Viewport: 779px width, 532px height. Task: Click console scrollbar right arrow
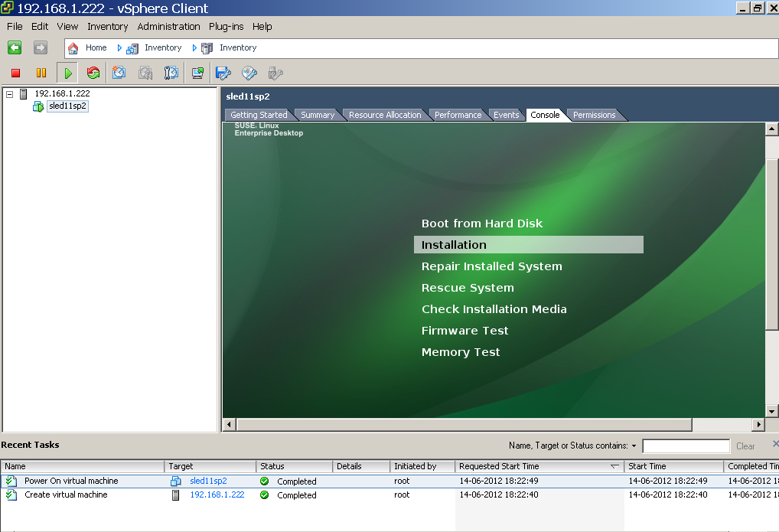758,424
